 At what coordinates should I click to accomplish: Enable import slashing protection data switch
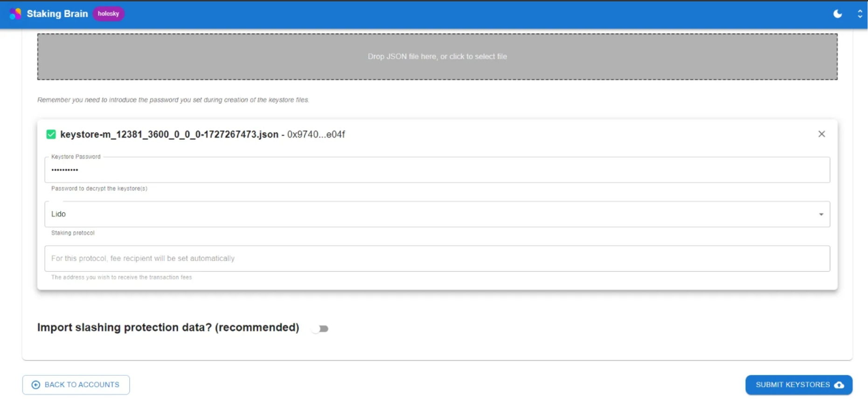point(320,329)
